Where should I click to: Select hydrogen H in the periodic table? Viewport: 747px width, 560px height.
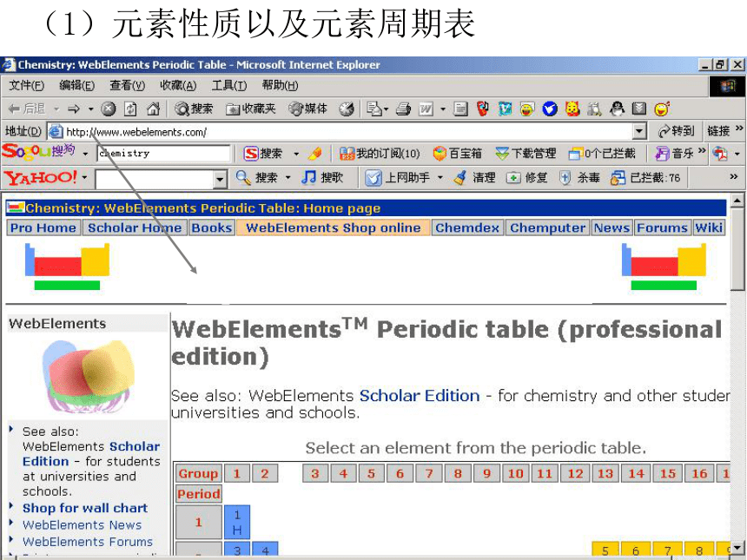[x=237, y=522]
